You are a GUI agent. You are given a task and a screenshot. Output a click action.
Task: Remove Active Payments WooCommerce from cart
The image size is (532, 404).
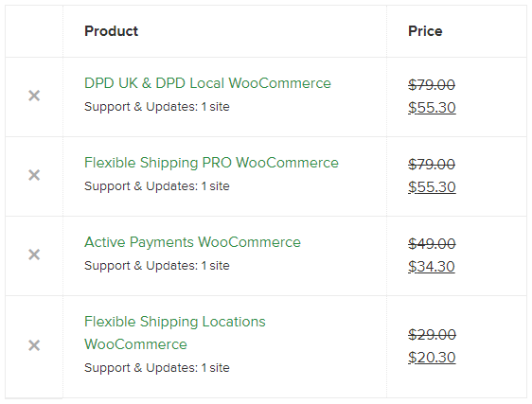[34, 255]
